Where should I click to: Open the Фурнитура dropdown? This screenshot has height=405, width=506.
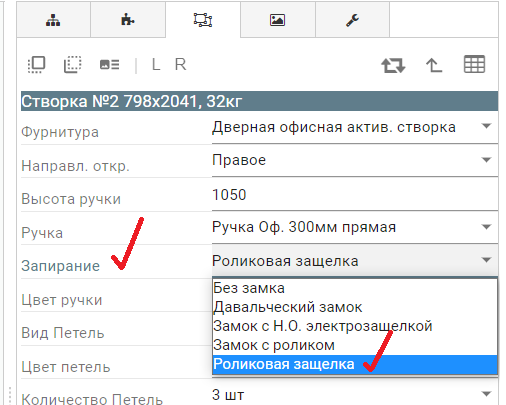coord(355,128)
